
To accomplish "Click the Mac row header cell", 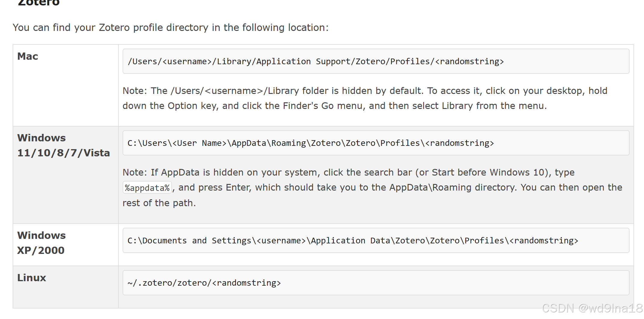I will click(66, 85).
